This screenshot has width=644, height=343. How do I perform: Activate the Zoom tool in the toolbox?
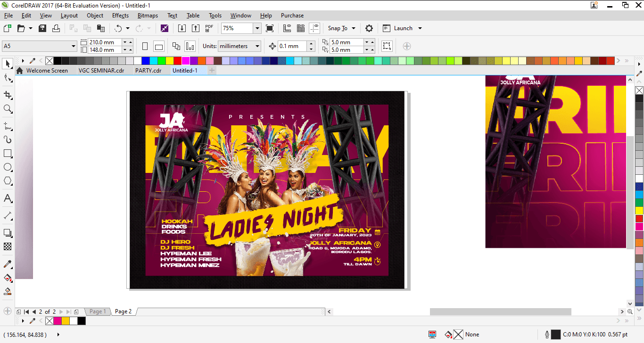[8, 109]
